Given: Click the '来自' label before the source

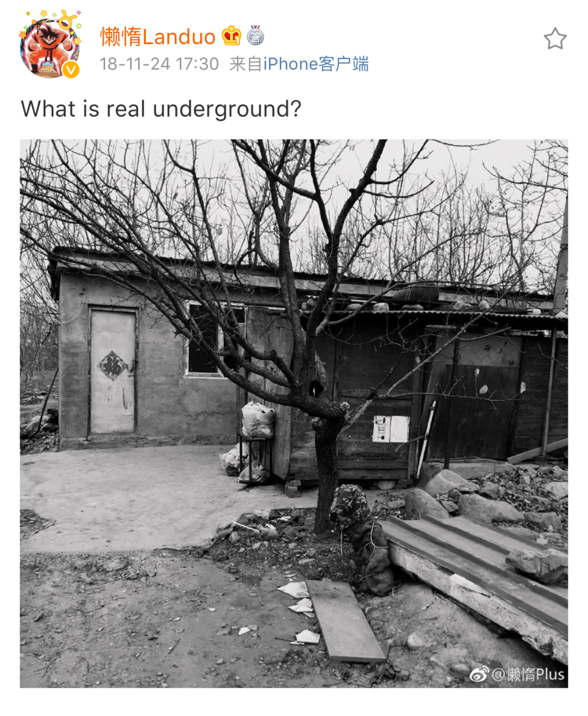Looking at the screenshot, I should (246, 64).
